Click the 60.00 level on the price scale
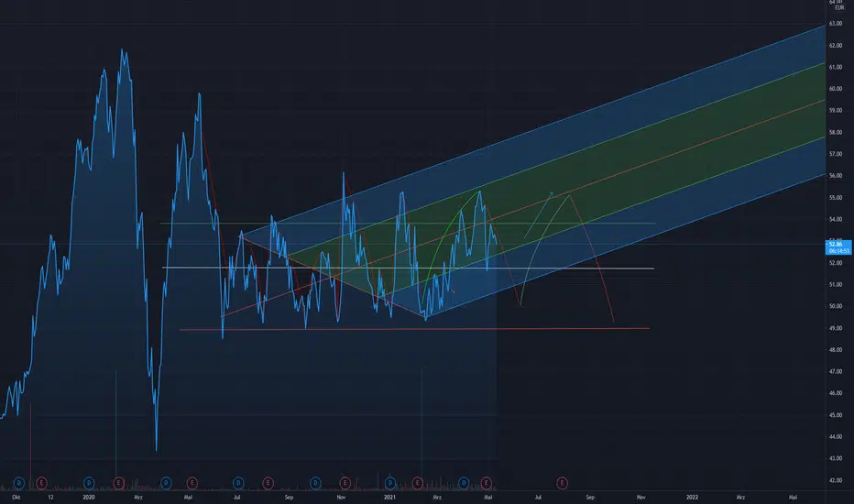This screenshot has height=504, width=854. pyautogui.click(x=836, y=89)
